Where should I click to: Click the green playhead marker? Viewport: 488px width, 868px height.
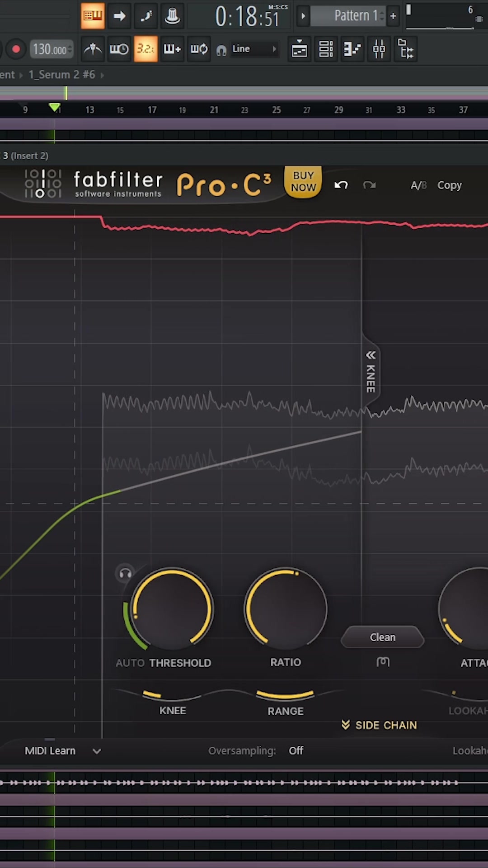point(55,108)
